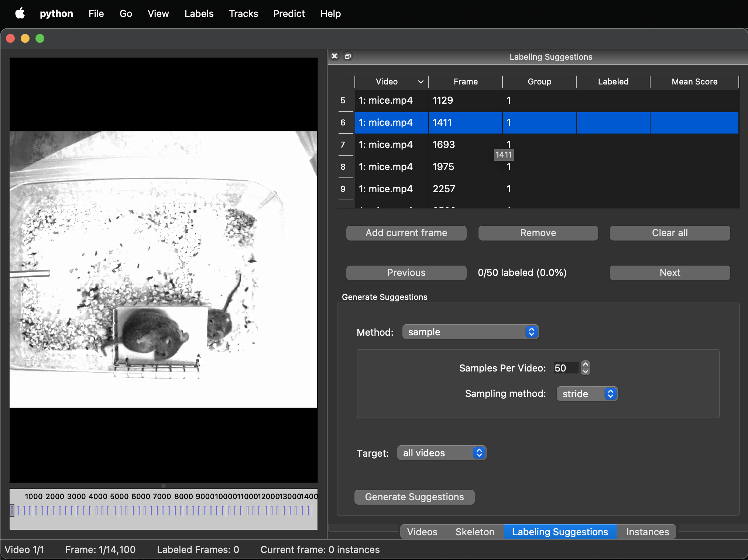Click the Clear all button

[x=670, y=233]
